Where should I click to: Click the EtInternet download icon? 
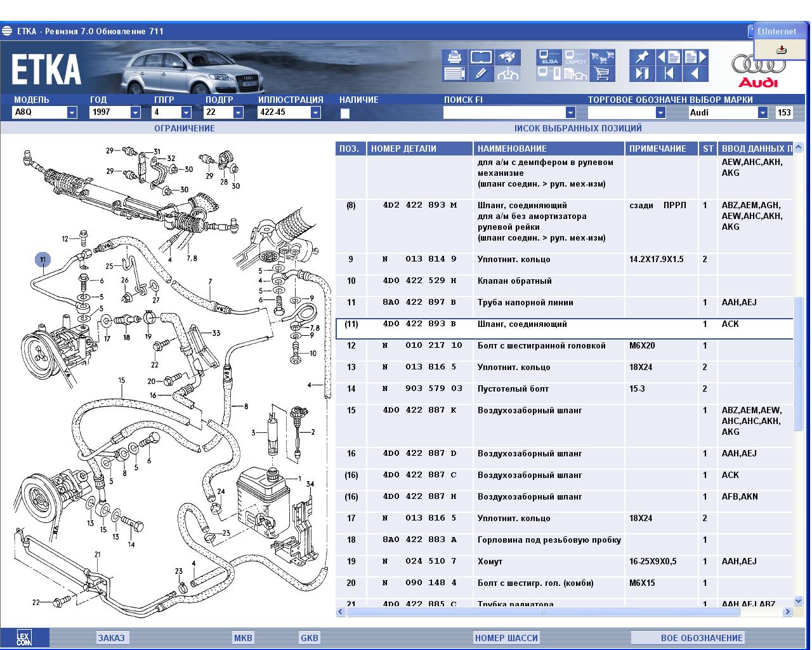click(x=782, y=50)
